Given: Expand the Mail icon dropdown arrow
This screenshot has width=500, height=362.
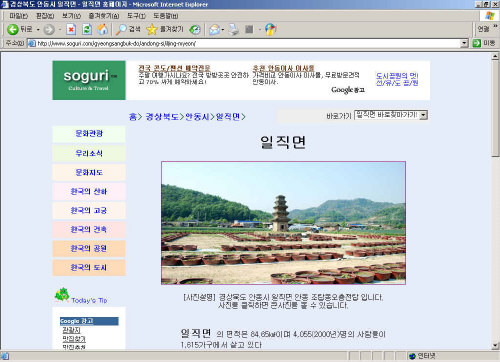Looking at the screenshot, I should coord(223,30).
